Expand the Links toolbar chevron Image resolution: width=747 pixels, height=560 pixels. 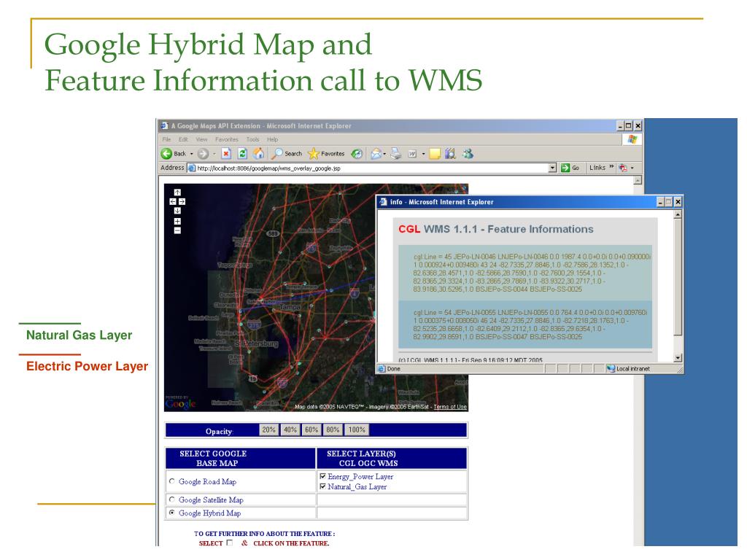[x=611, y=167]
